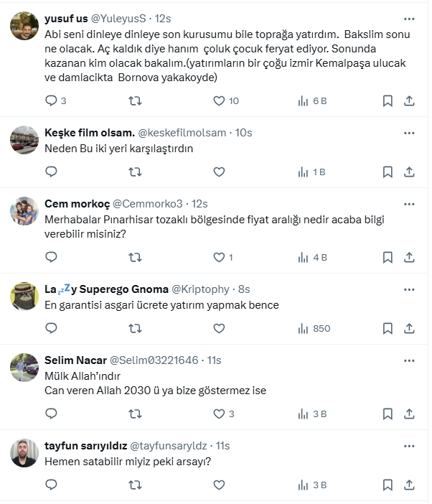Click yusuf us's profile avatar
432x504 pixels.
(24, 26)
